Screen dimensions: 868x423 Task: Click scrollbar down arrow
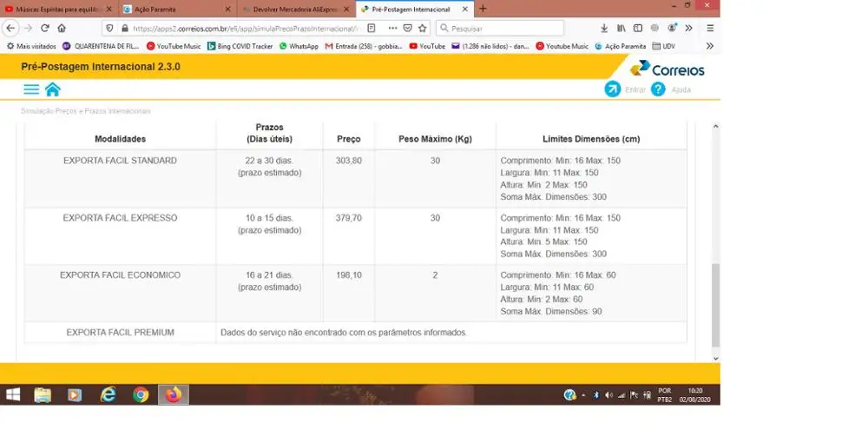(715, 359)
